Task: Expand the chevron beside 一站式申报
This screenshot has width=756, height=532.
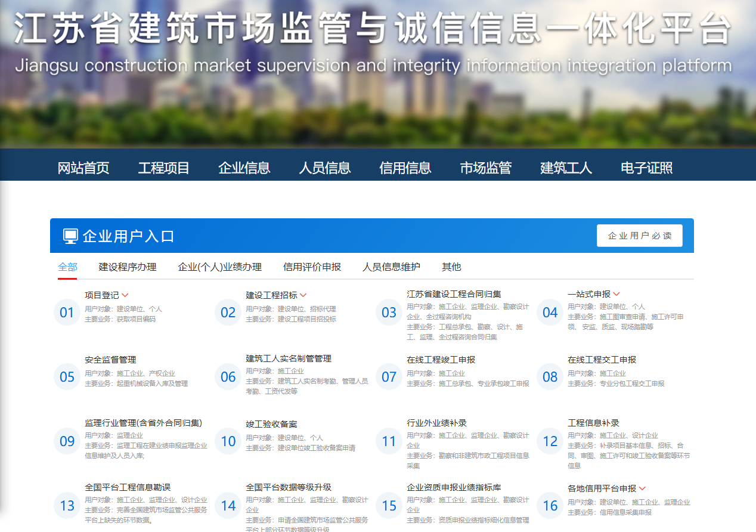Action: coord(616,294)
